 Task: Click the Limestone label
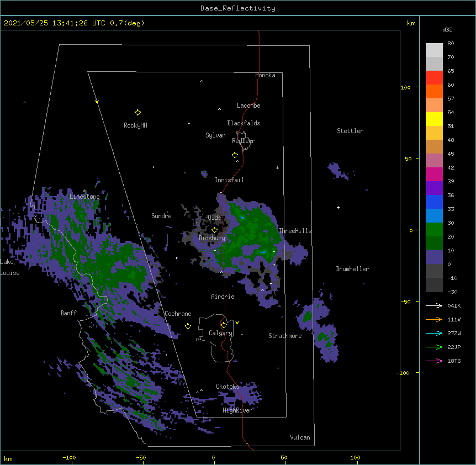coord(84,197)
